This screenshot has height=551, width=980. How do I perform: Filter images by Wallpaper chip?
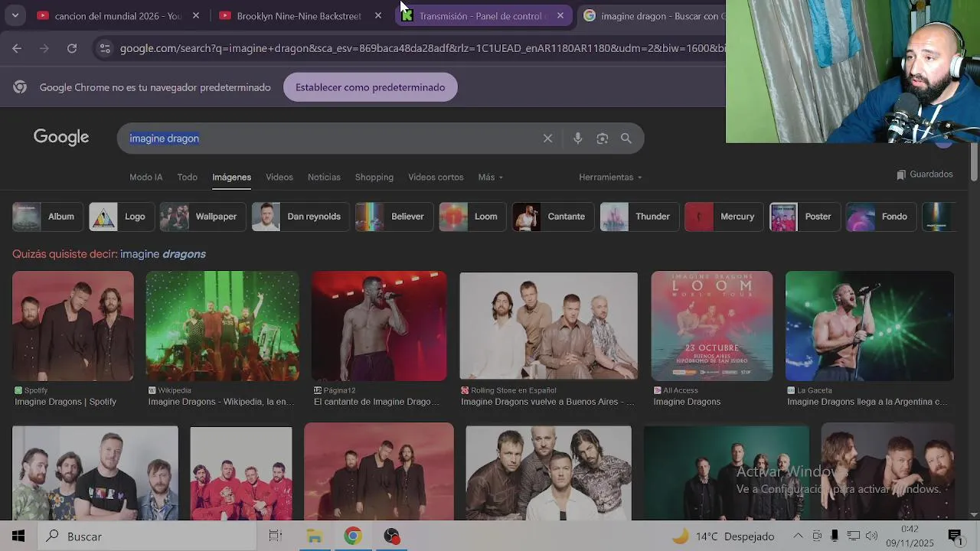[202, 217]
